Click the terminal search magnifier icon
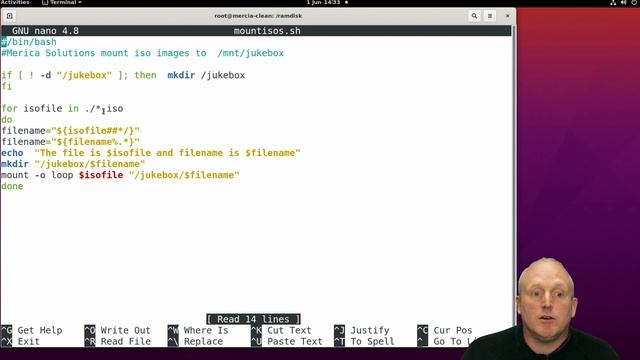640x360 pixels. pos(474,16)
